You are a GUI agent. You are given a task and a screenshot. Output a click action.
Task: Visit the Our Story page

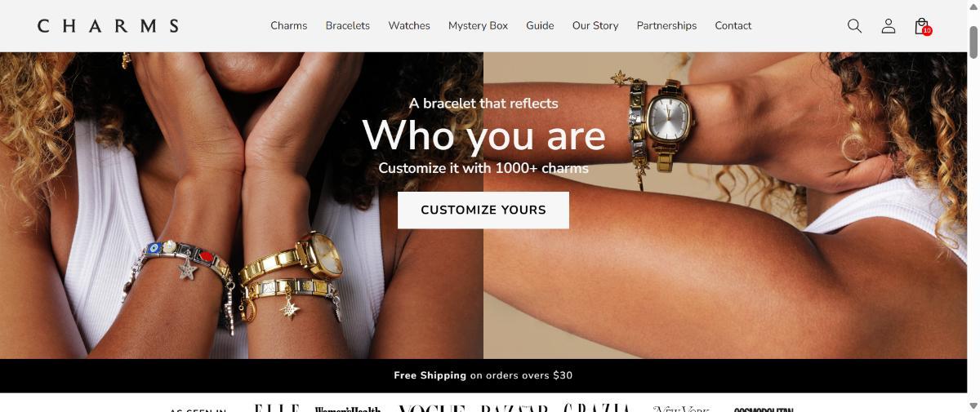(595, 26)
